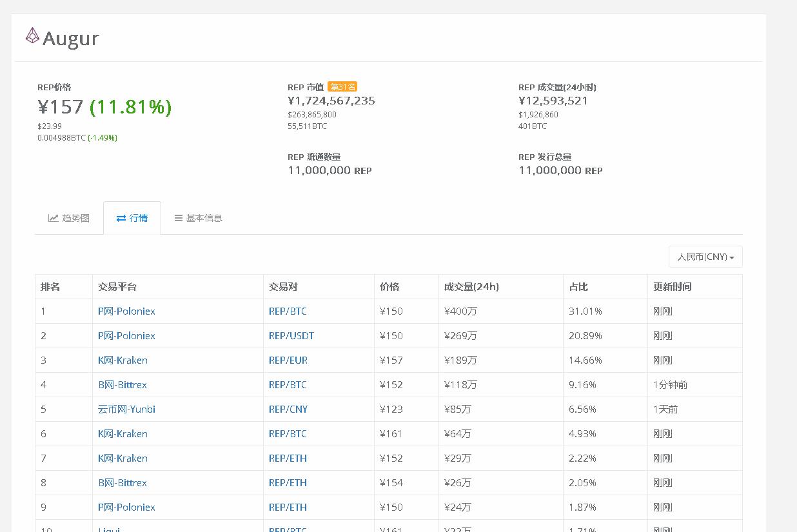This screenshot has height=532, width=797.
Task: Click REP/ETH pair in row 7
Action: click(288, 458)
